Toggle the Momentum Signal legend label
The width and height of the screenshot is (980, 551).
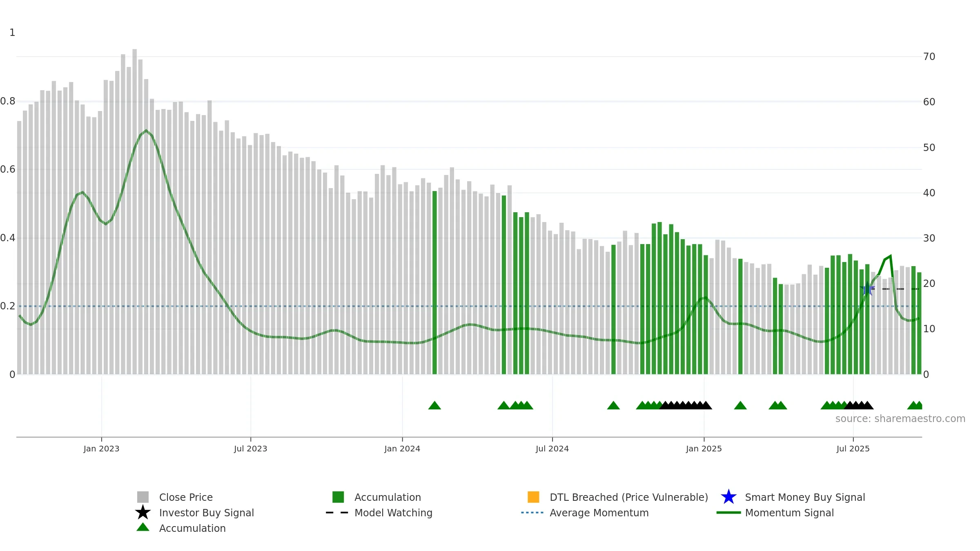[x=789, y=513]
